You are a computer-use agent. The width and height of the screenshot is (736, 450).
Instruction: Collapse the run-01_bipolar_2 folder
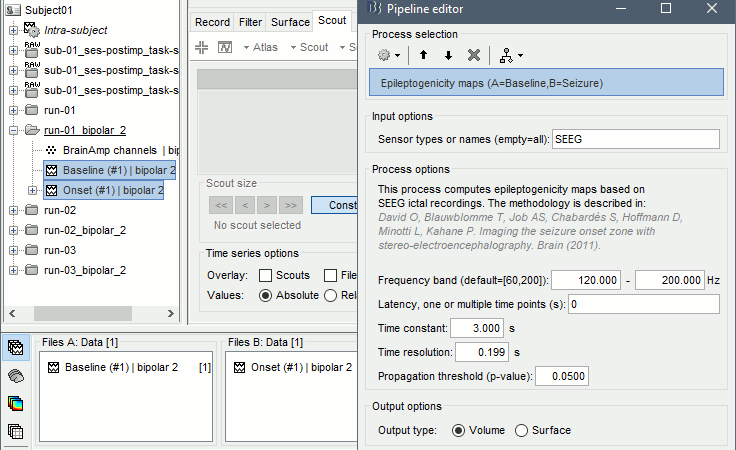(x=13, y=130)
